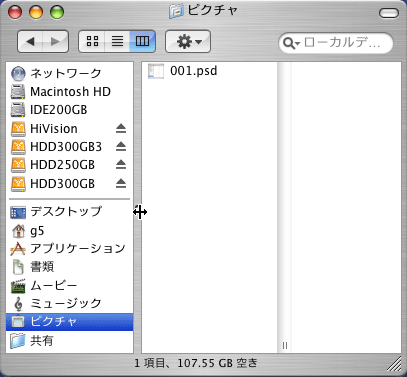Click the column resize handle at column bottom
Image resolution: width=407 pixels, height=377 pixels.
click(285, 345)
